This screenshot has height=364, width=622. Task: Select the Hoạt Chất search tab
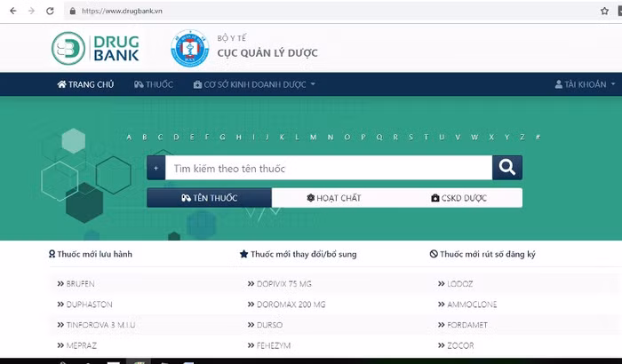334,198
